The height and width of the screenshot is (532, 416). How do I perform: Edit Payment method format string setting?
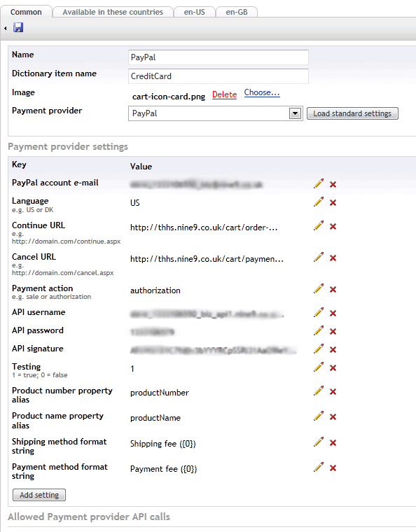318,467
